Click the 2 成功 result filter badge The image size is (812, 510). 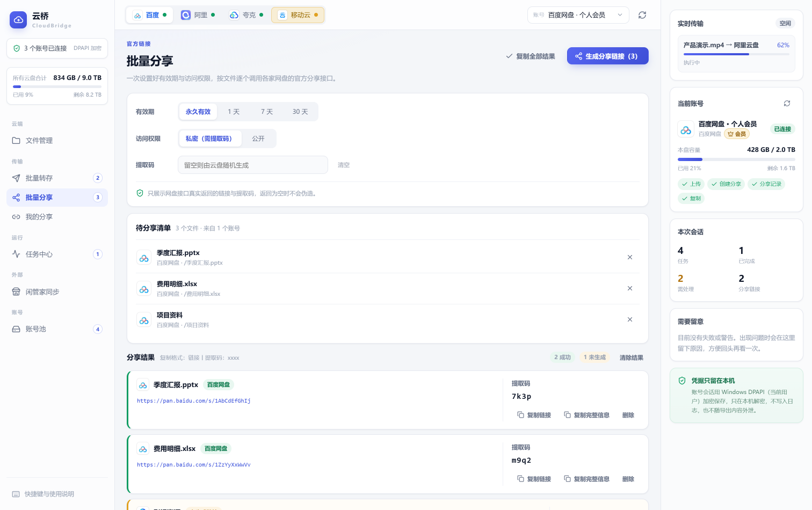[x=563, y=358]
